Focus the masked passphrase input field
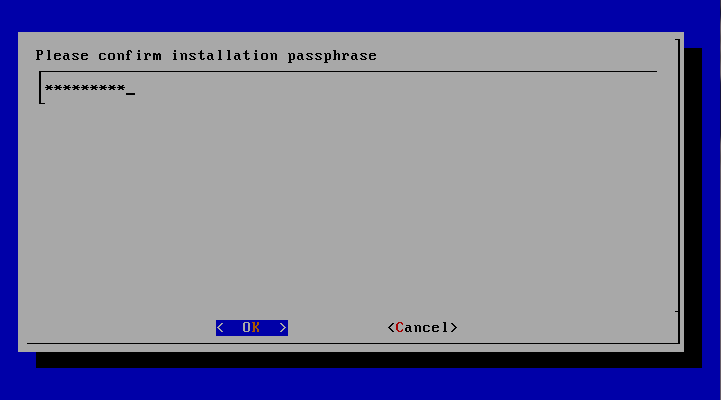 (348, 88)
